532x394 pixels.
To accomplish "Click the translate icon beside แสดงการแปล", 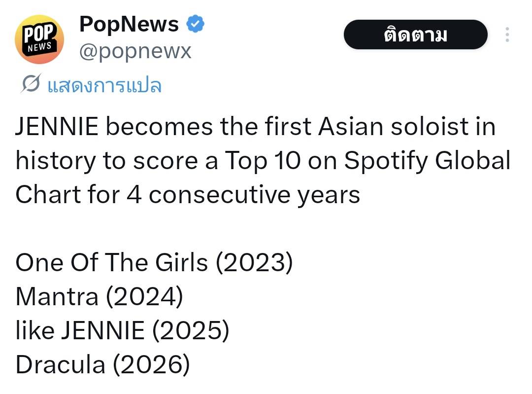I will click(x=30, y=85).
